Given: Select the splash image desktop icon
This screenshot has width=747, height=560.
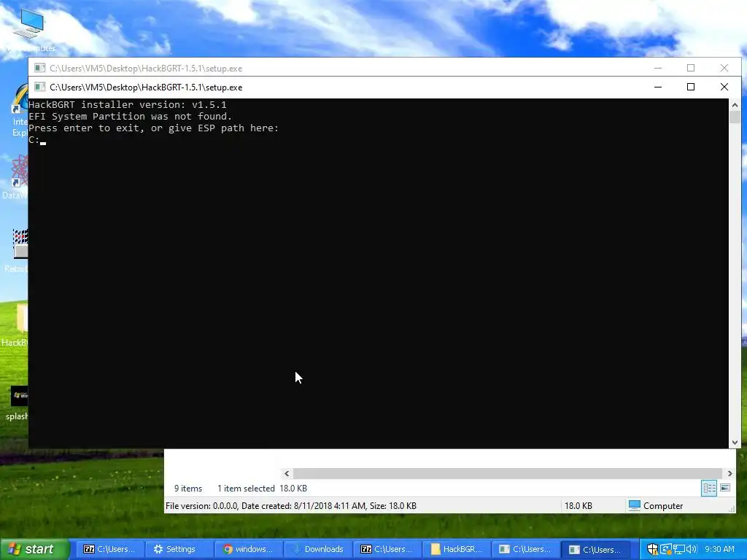Looking at the screenshot, I should [18, 404].
